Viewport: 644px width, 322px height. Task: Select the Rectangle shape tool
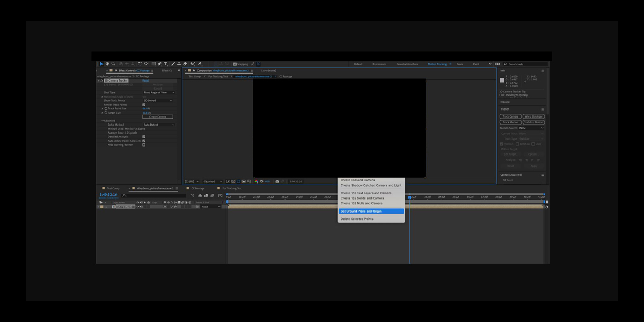click(x=153, y=64)
